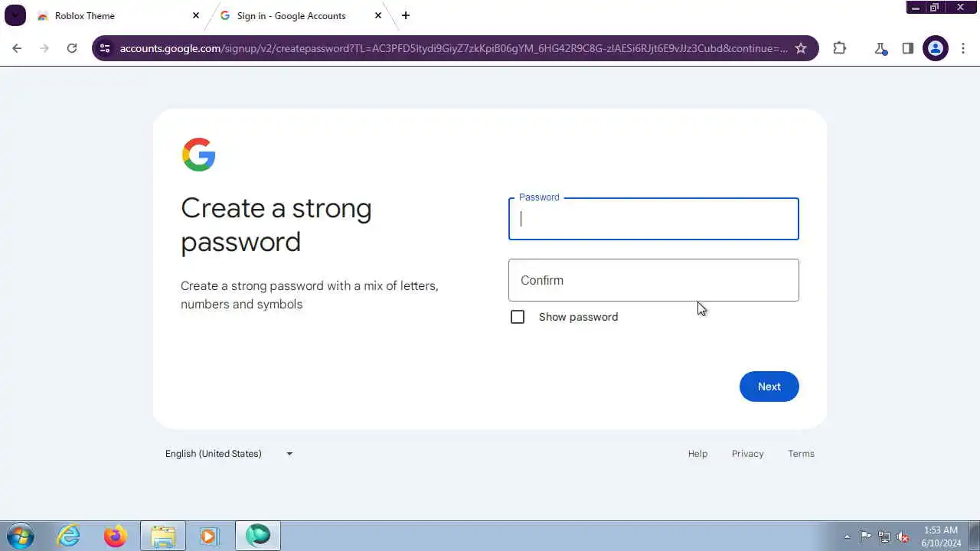
Task: Open the Terms link
Action: coord(802,454)
